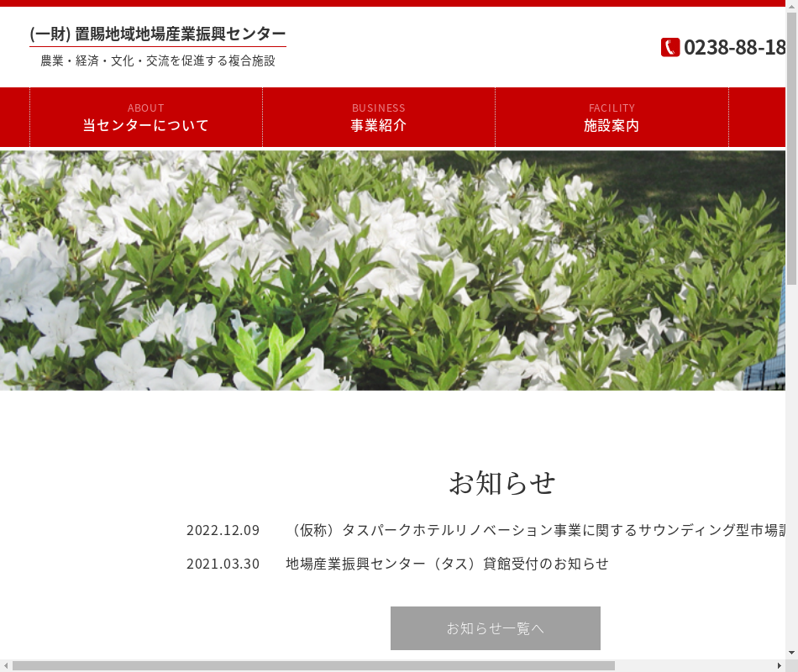Open the 置賜地域地場産業振興センター site title link
Viewport: 798px width, 672px height.
(x=158, y=34)
